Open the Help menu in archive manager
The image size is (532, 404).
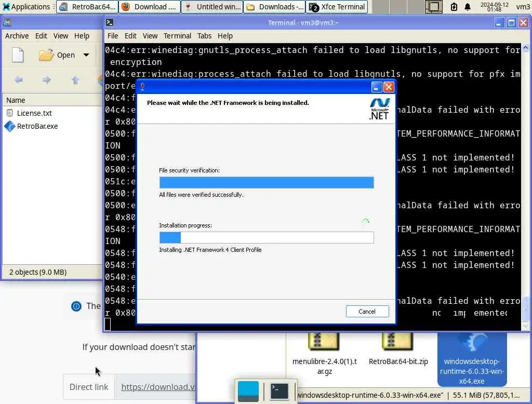[82, 36]
